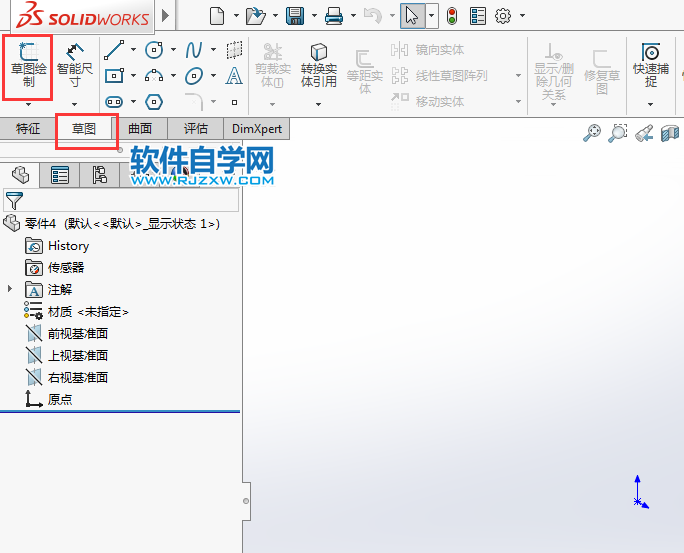This screenshot has height=553, width=684.
Task: Open the FeatureManager design tree tab
Action: 20,175
